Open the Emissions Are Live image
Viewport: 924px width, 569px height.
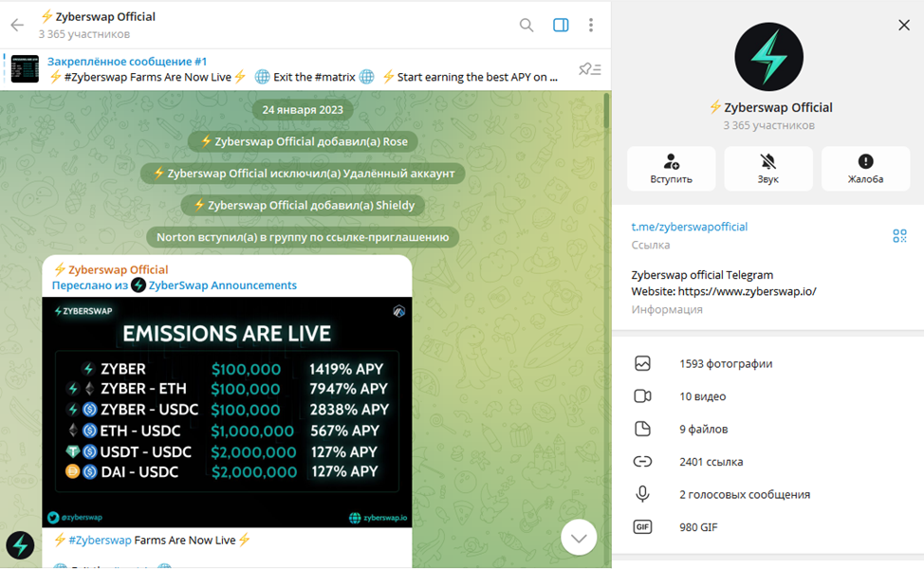click(227, 412)
